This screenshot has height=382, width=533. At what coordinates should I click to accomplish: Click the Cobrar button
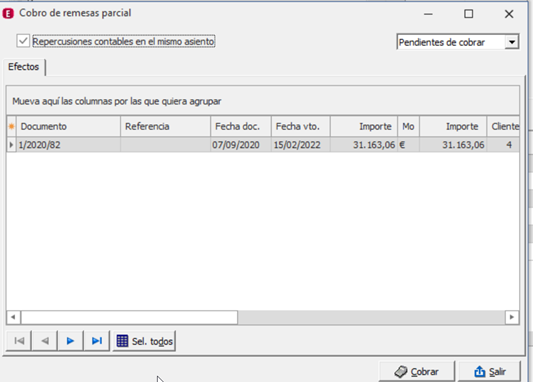417,371
